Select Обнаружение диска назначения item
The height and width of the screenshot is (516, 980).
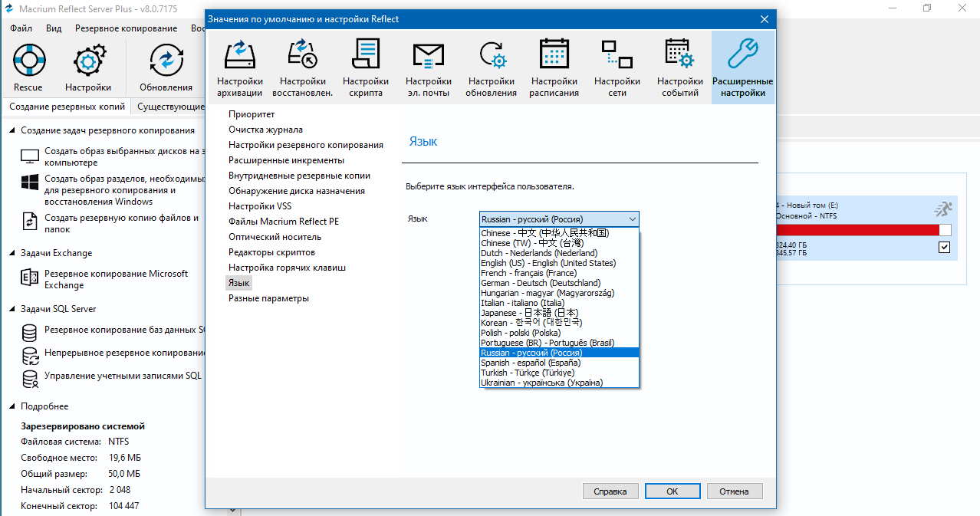[297, 191]
